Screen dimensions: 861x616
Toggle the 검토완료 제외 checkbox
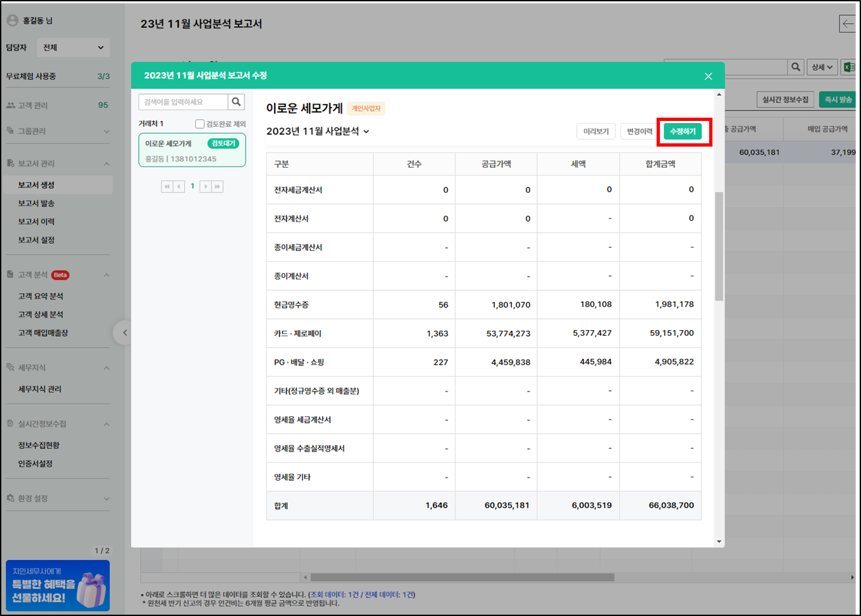pyautogui.click(x=200, y=124)
